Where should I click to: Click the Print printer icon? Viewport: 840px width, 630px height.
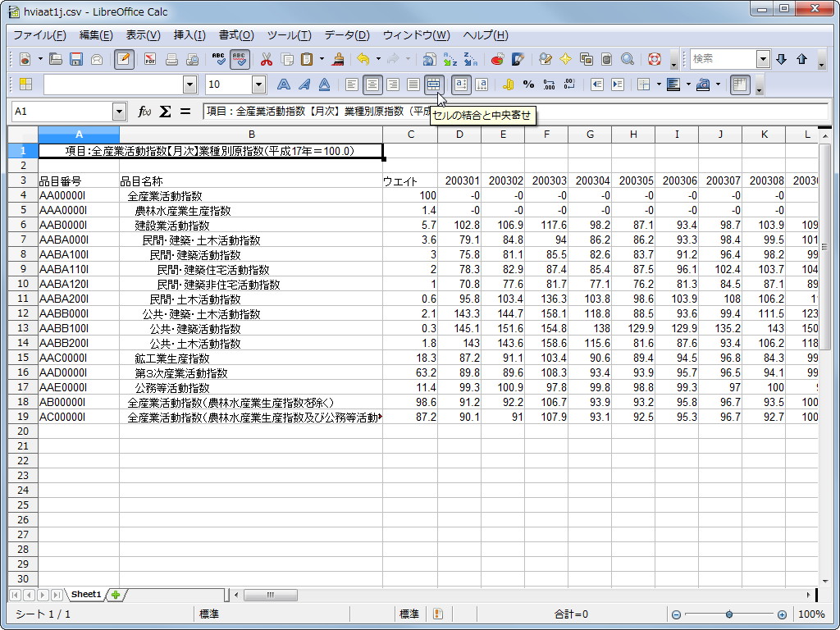point(171,59)
